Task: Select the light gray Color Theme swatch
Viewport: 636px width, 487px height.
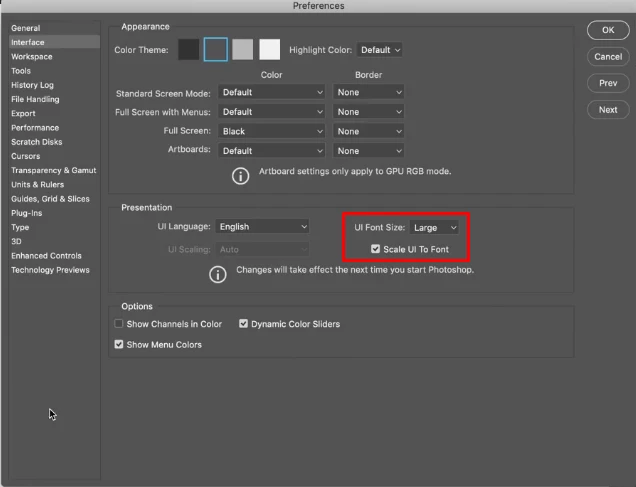Action: coord(243,49)
